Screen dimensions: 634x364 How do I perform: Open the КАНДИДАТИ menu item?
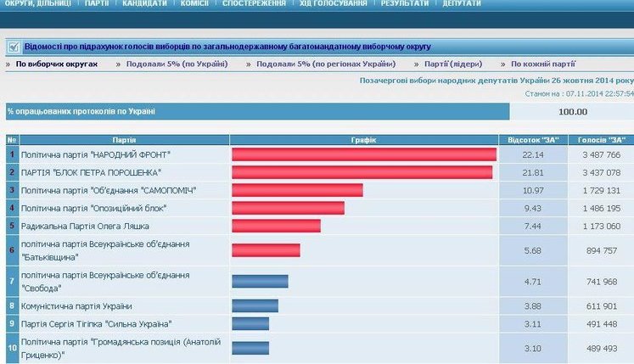coord(145,3)
